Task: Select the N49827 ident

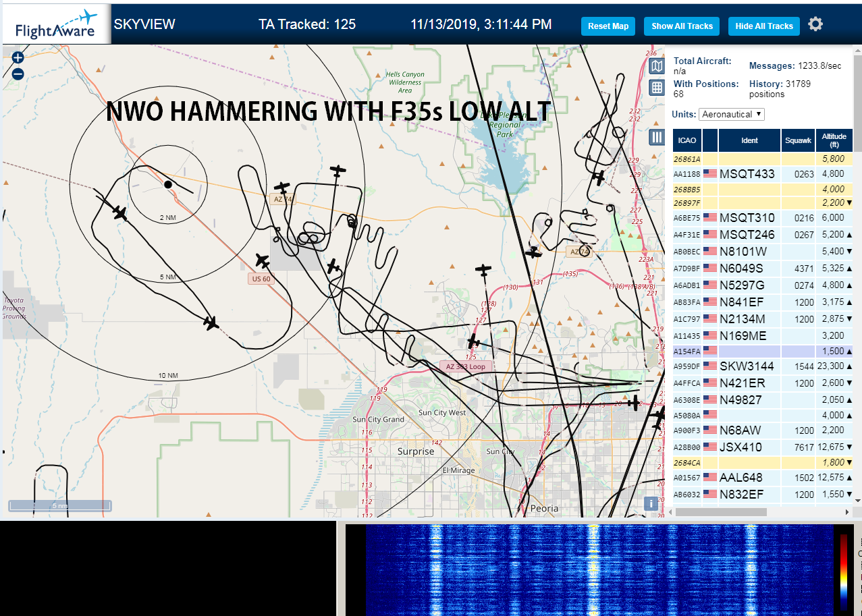Action: (741, 400)
